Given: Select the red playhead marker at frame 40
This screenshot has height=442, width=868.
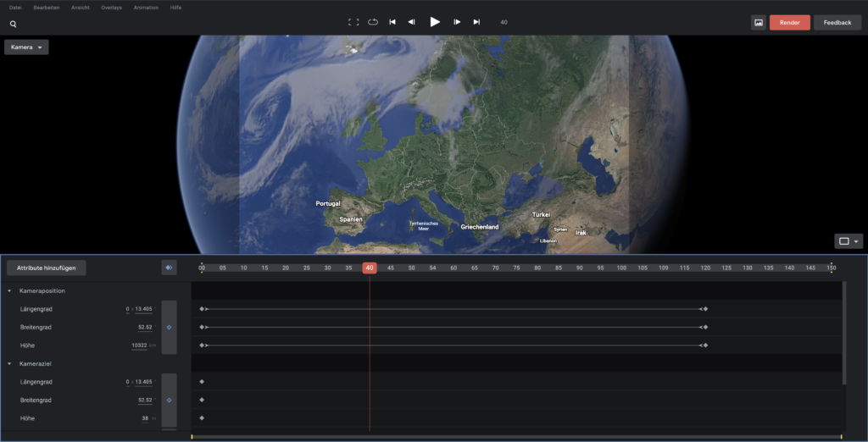Looking at the screenshot, I should pyautogui.click(x=370, y=268).
